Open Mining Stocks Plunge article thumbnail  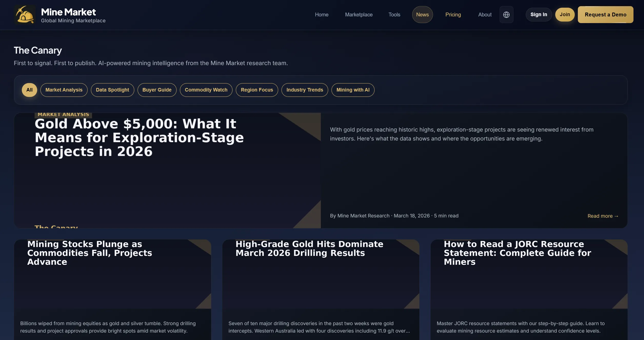(x=112, y=274)
